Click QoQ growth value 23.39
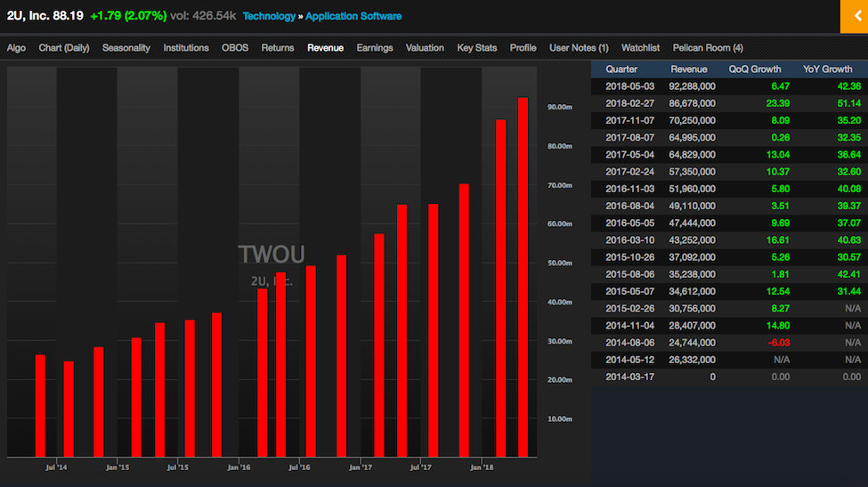The width and height of the screenshot is (868, 487). 778,103
